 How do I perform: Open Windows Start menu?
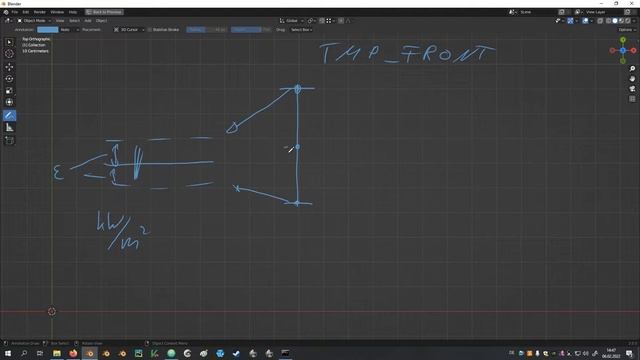(x=8, y=353)
